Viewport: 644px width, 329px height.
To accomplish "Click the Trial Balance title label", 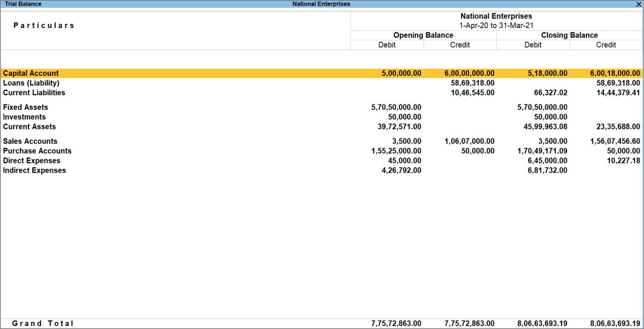I will tap(24, 4).
